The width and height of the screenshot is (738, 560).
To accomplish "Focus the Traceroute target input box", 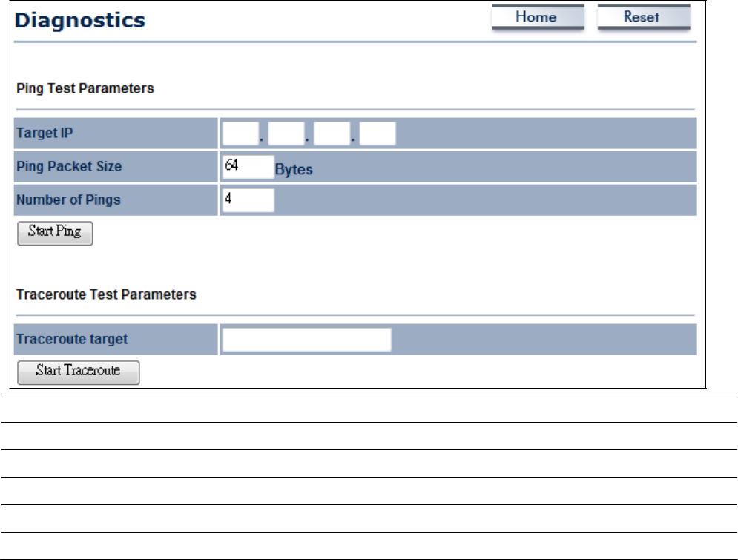I will (306, 340).
